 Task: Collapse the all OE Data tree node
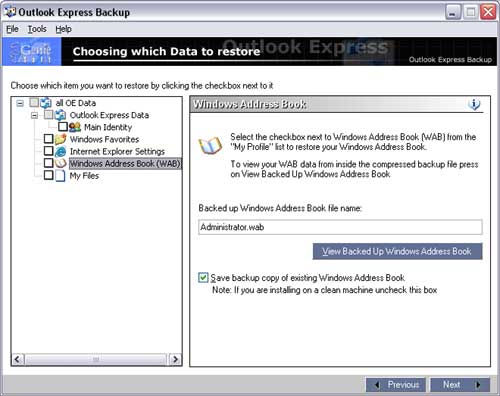(20, 103)
